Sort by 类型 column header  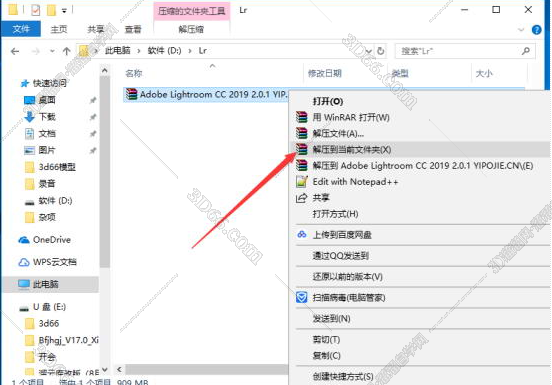400,73
